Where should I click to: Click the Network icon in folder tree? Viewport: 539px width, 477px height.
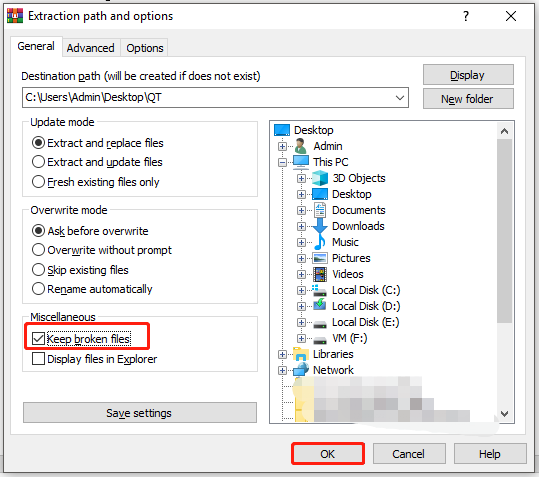[x=301, y=370]
